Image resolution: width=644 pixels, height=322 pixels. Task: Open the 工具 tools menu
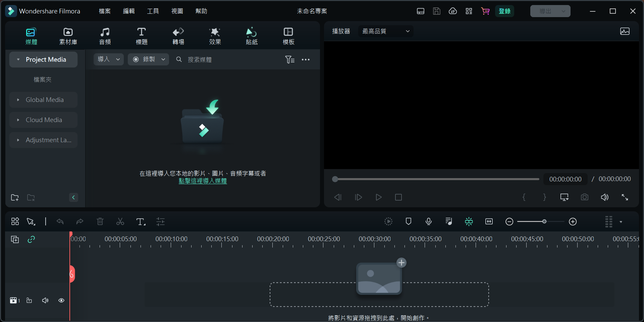coord(153,11)
